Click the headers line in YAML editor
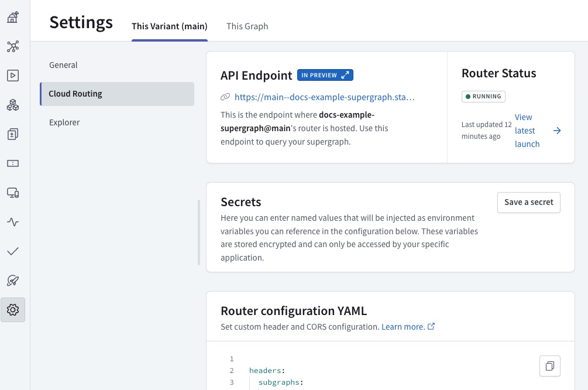 pos(267,371)
